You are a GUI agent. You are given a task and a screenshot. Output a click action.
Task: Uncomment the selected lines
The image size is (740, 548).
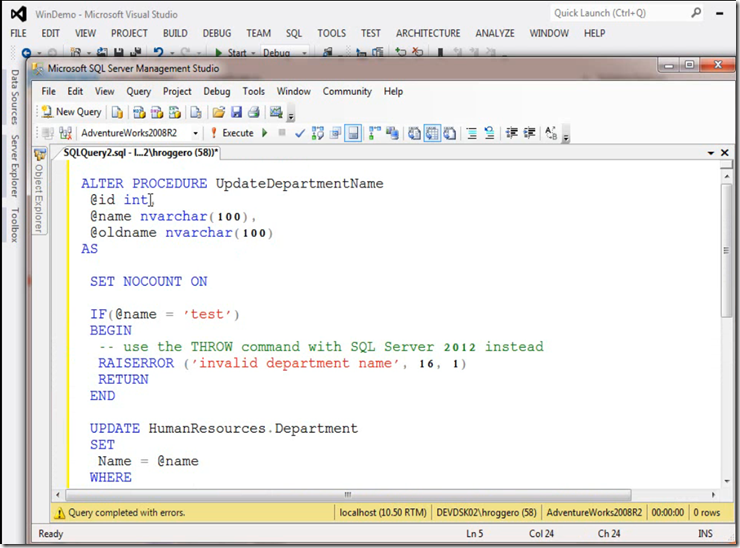point(489,134)
